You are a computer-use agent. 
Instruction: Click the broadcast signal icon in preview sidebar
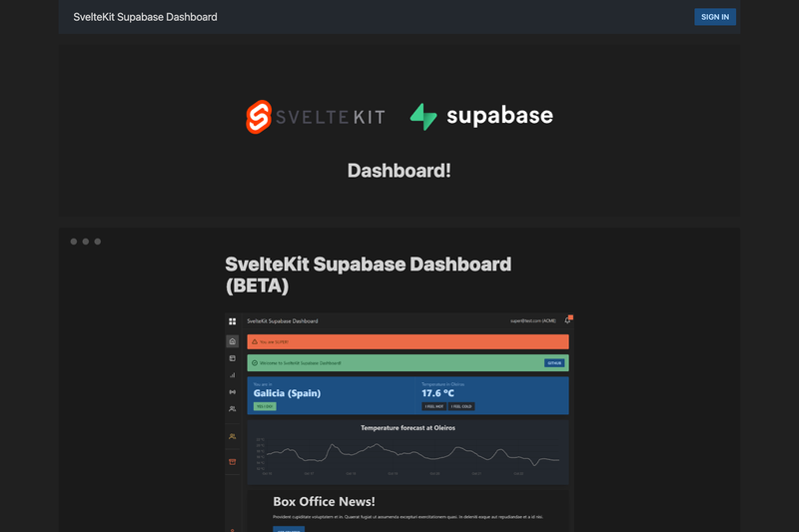coord(233,392)
